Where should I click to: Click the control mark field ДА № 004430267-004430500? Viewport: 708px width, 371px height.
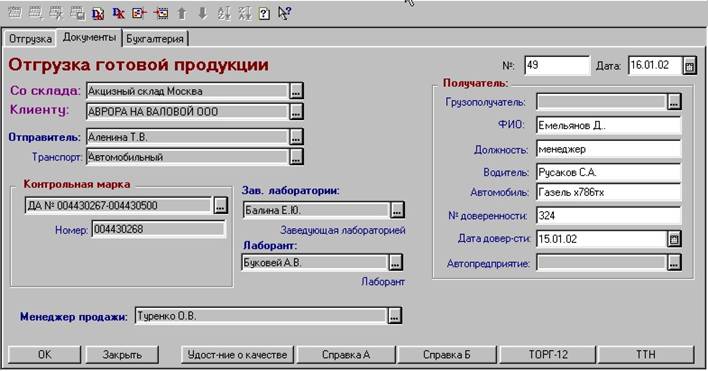tap(118, 205)
